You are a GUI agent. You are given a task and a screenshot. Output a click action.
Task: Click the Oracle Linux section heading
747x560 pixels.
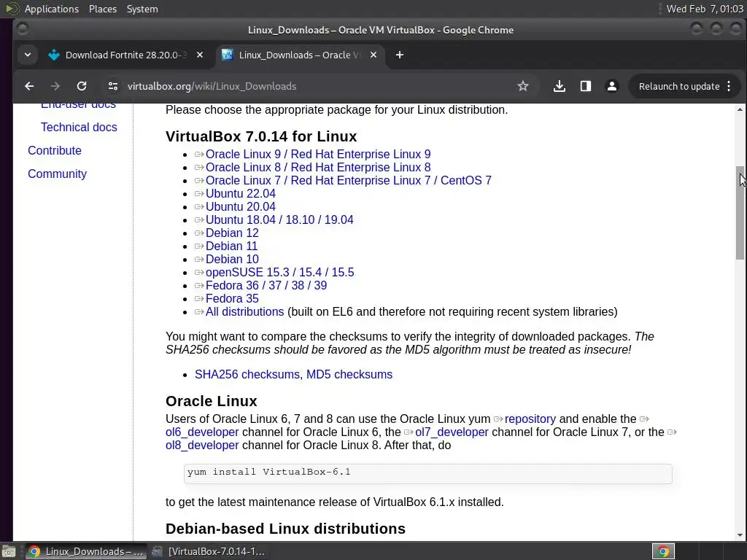pyautogui.click(x=211, y=402)
